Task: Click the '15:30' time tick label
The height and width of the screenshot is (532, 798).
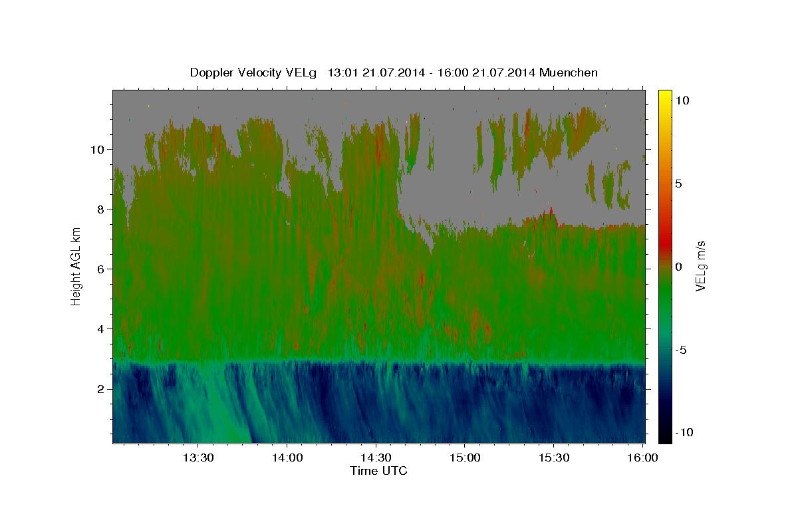Action: [553, 458]
